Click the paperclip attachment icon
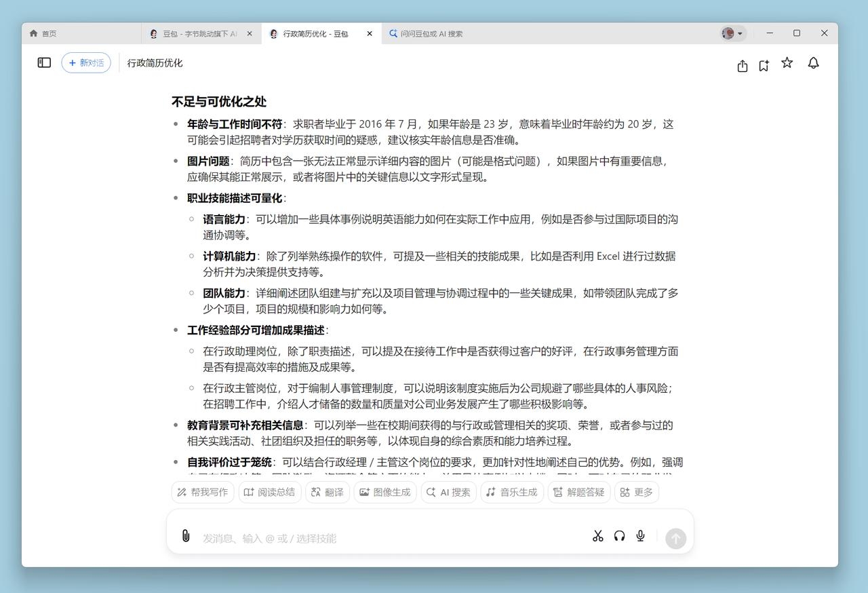This screenshot has width=868, height=593. (186, 536)
